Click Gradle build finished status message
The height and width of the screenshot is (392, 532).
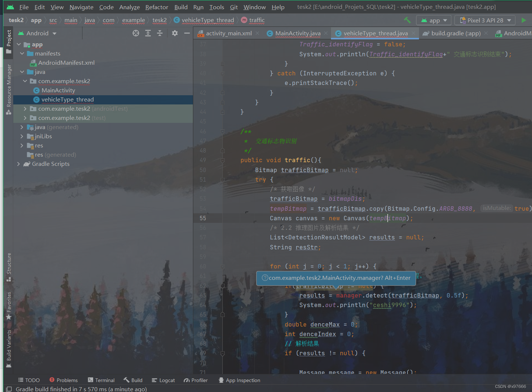pos(81,389)
